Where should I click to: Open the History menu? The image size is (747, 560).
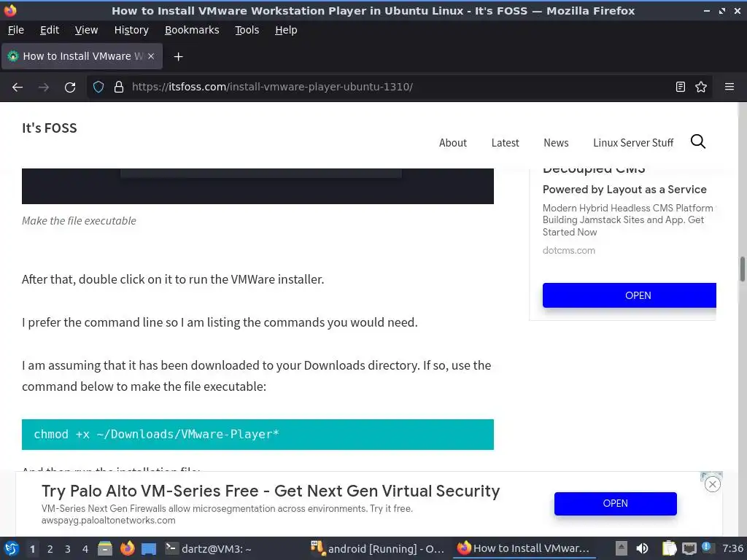click(131, 30)
